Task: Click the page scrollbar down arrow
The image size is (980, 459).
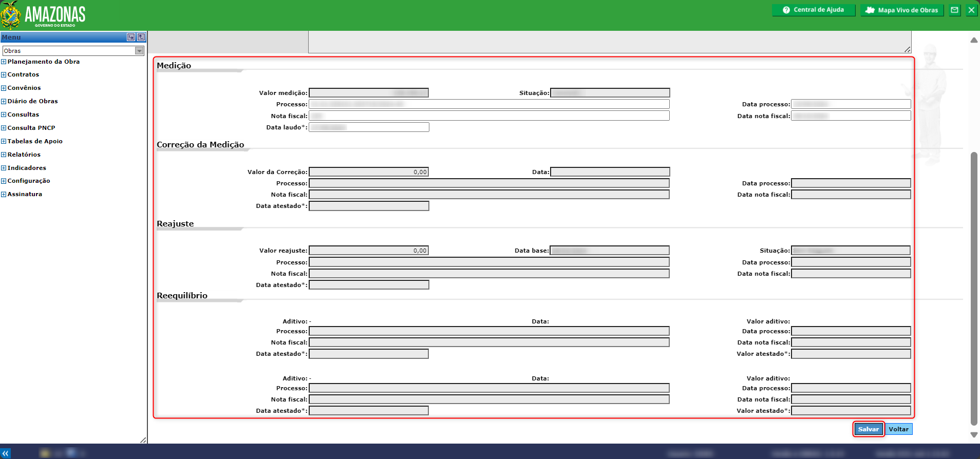Action: point(974,435)
